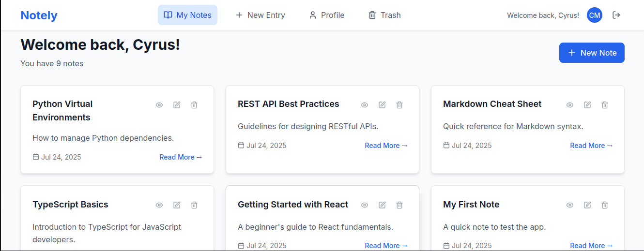The width and height of the screenshot is (644, 251).
Task: View Python Virtual Environments with eye icon
Action: click(x=159, y=105)
